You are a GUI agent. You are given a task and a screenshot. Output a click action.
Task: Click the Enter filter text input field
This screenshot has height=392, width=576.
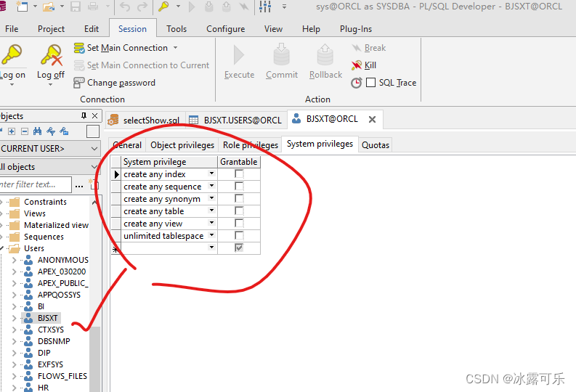[x=35, y=184]
